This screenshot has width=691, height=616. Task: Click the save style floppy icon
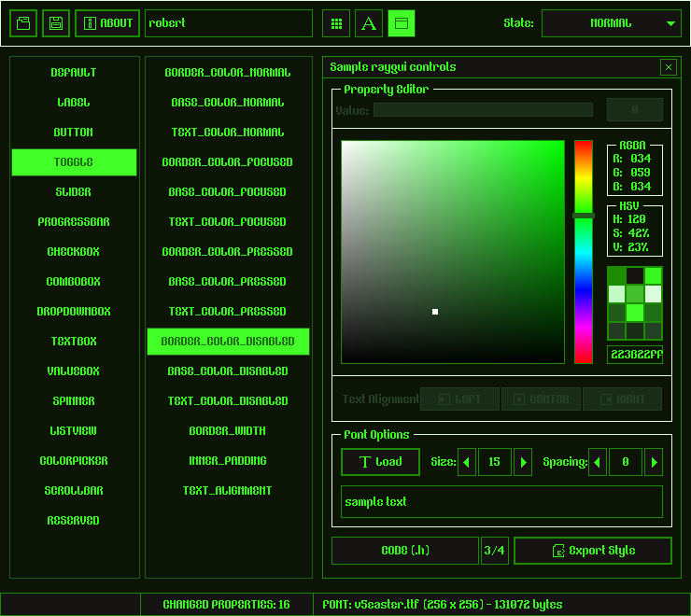[56, 23]
